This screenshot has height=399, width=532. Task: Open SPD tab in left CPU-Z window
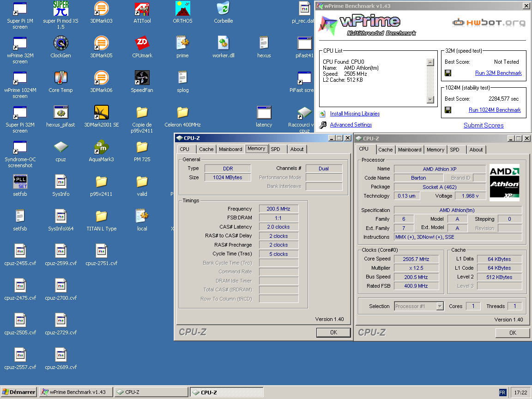click(277, 149)
